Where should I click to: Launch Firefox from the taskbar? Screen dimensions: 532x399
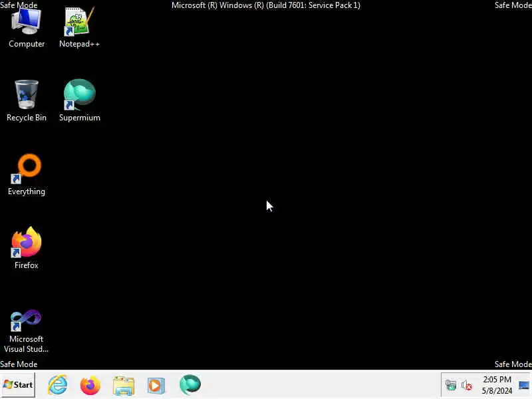(90, 385)
